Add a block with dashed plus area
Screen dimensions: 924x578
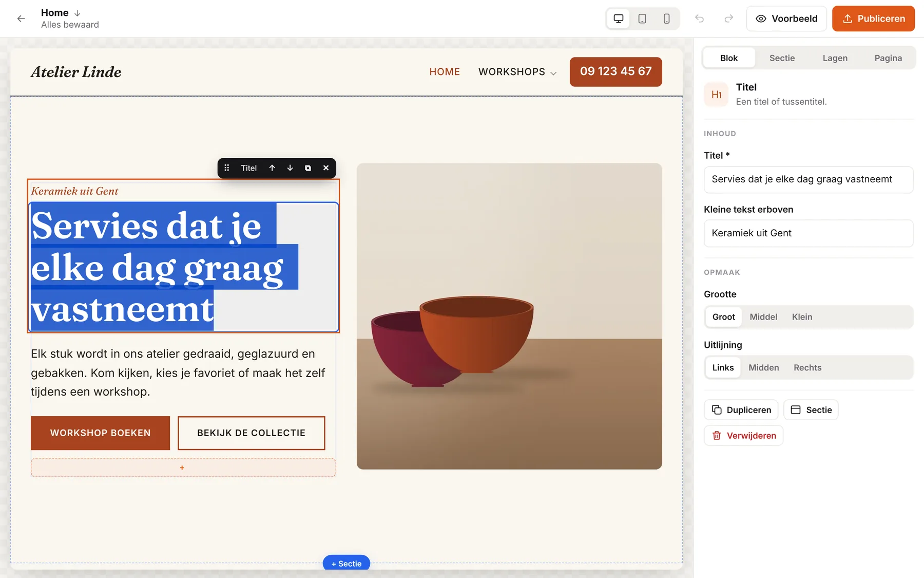click(183, 468)
